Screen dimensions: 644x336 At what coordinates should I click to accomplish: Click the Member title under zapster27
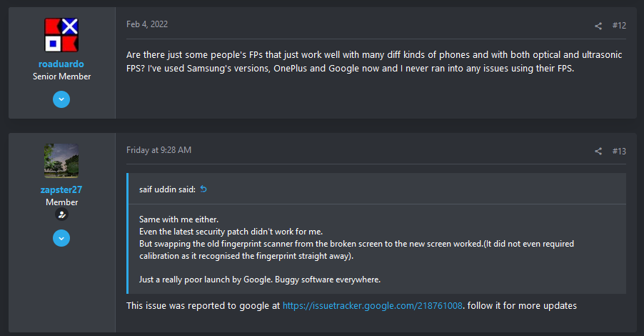61,202
